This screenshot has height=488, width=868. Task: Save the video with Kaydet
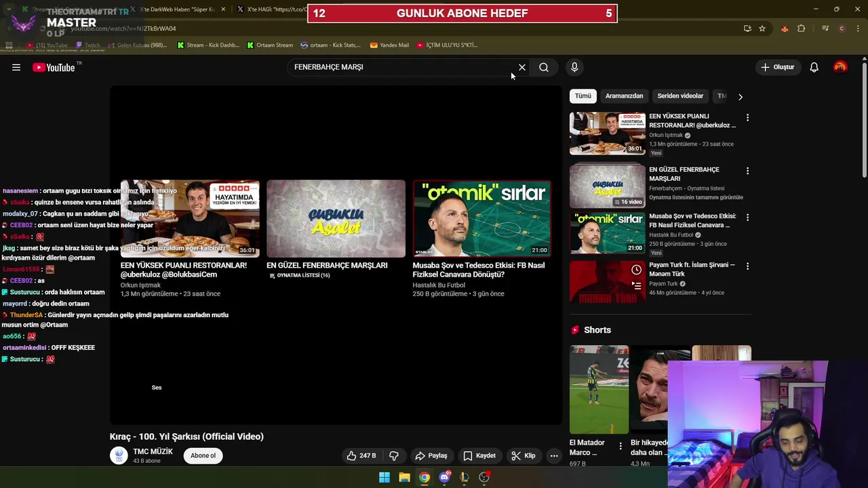479,455
